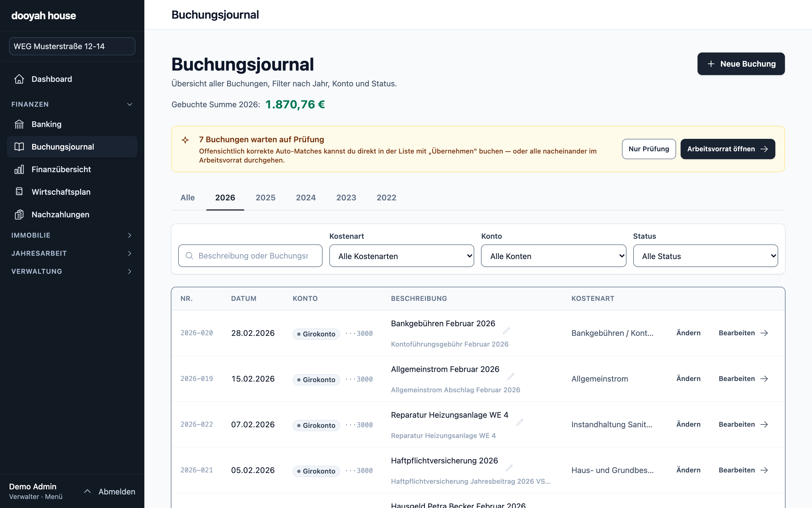
Task: Expand the Demo Admin user menu chevron
Action: pos(87,491)
